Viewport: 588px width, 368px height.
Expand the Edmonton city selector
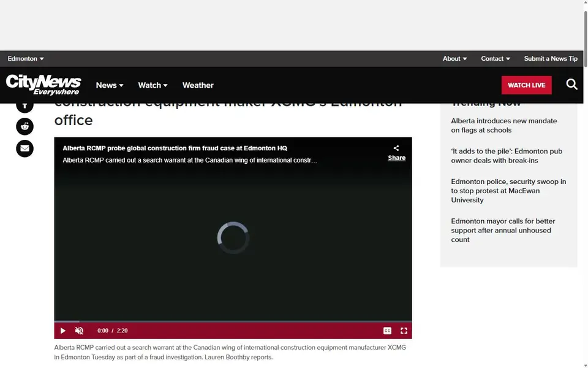(x=26, y=59)
